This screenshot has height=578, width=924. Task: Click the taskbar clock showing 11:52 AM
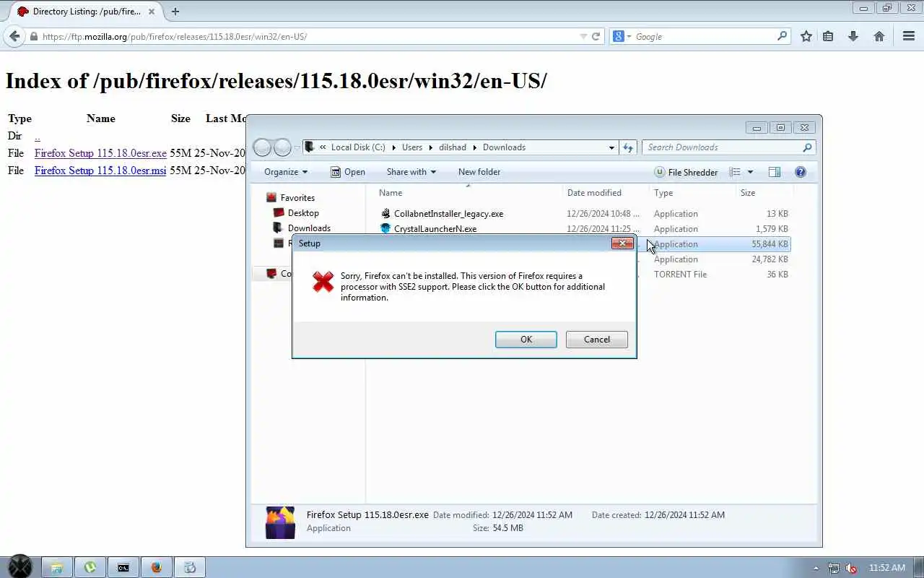(x=887, y=568)
